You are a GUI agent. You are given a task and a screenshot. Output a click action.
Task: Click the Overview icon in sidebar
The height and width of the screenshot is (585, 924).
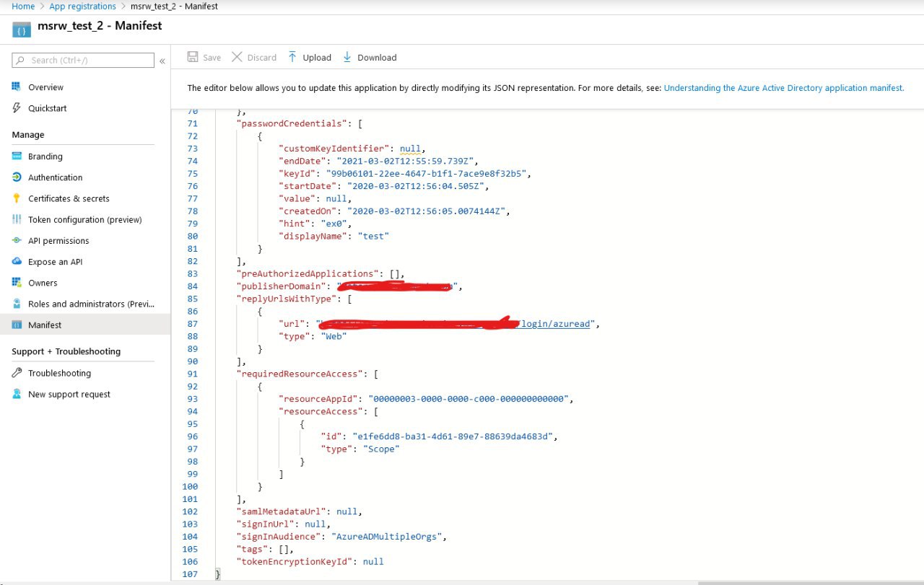pos(16,87)
